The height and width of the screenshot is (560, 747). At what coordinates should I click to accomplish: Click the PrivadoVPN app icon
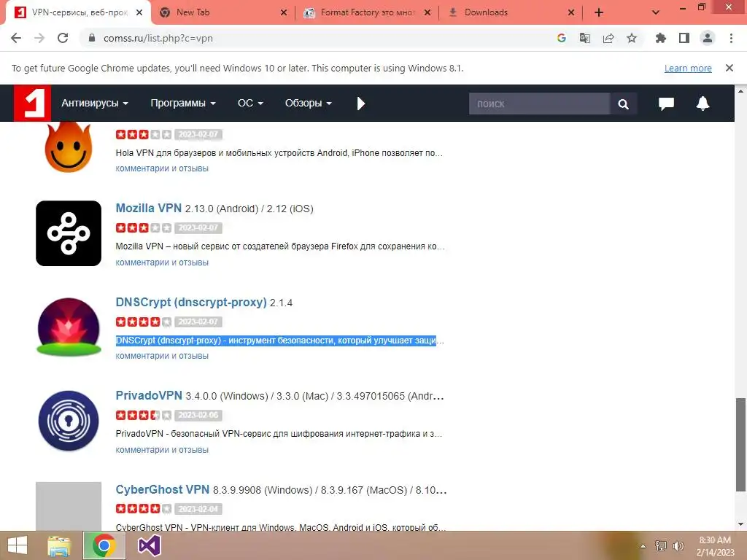tap(69, 421)
